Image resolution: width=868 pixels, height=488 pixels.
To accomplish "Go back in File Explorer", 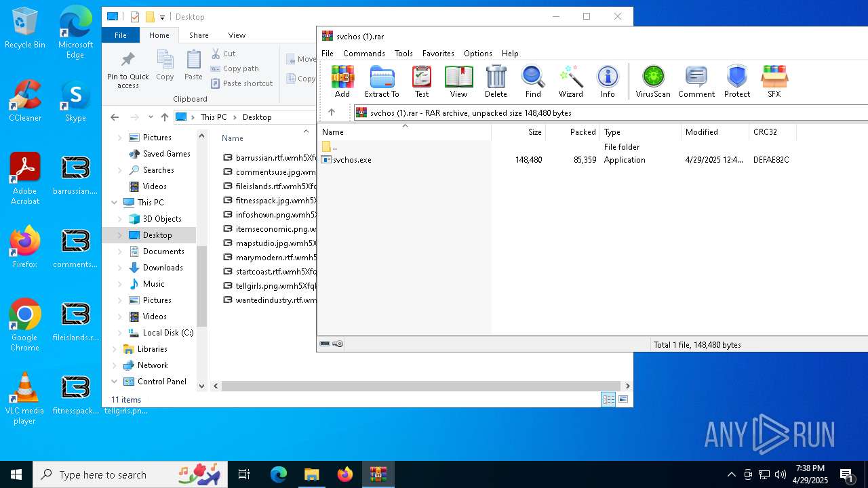I will 115,117.
